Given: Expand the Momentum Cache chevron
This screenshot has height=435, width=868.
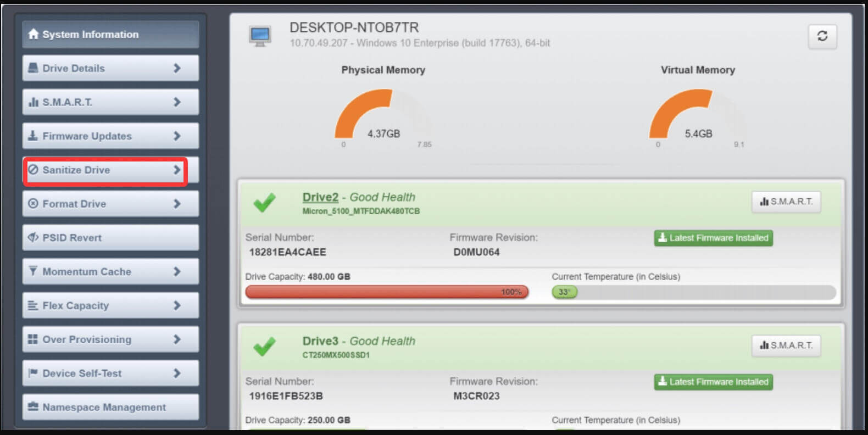Looking at the screenshot, I should tap(177, 271).
